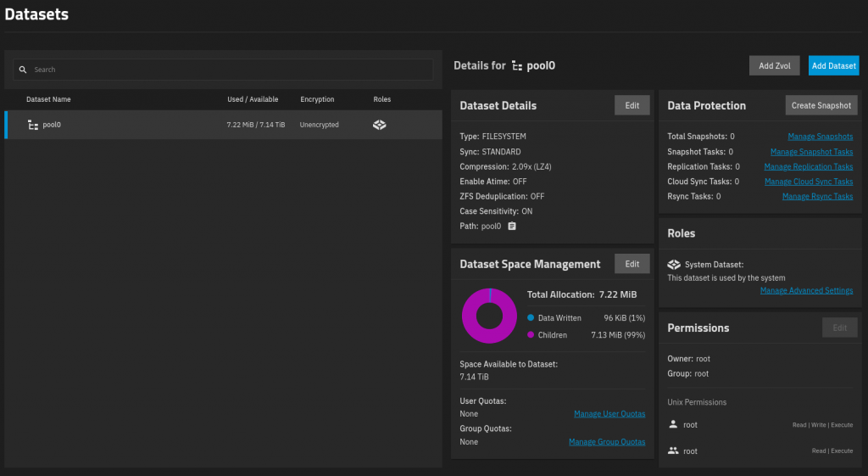The height and width of the screenshot is (476, 868).
Task: Click the group icon under Unix Permissions
Action: 673,451
